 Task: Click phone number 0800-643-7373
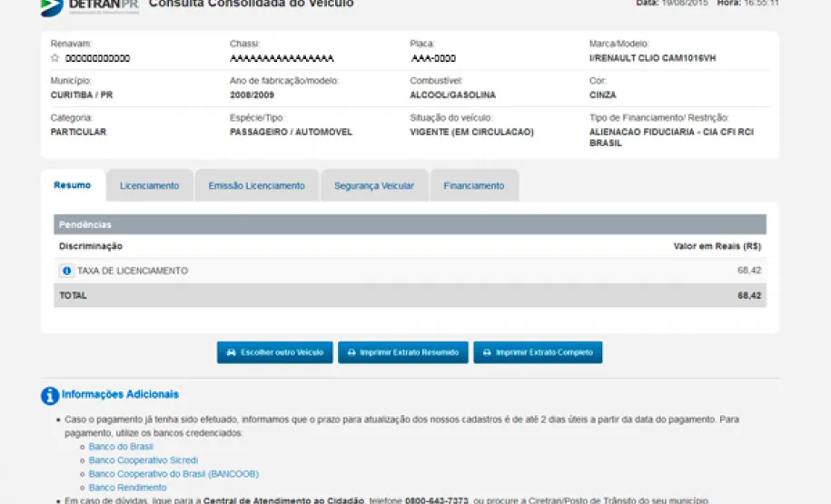[437, 500]
